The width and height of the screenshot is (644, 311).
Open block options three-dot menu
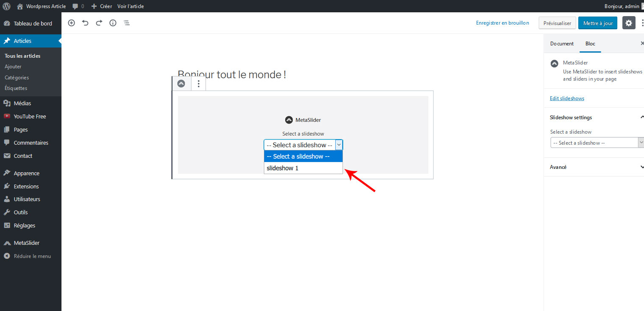[x=198, y=84]
